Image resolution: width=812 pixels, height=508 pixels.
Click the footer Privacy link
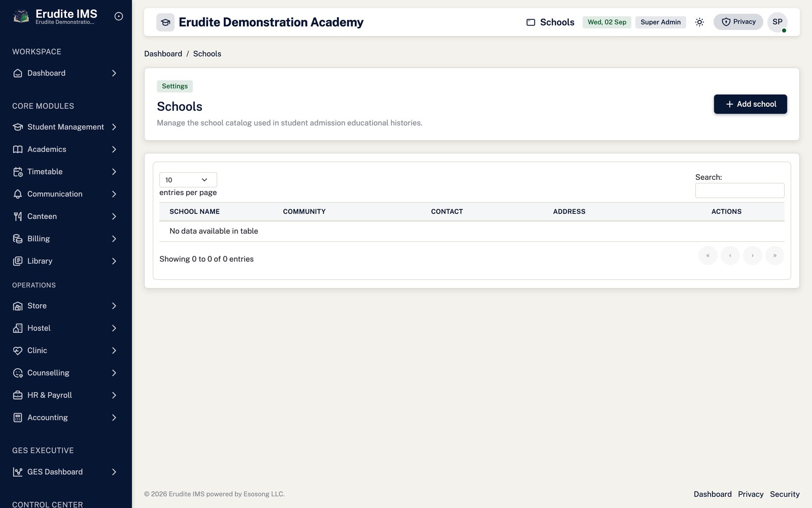(x=751, y=494)
